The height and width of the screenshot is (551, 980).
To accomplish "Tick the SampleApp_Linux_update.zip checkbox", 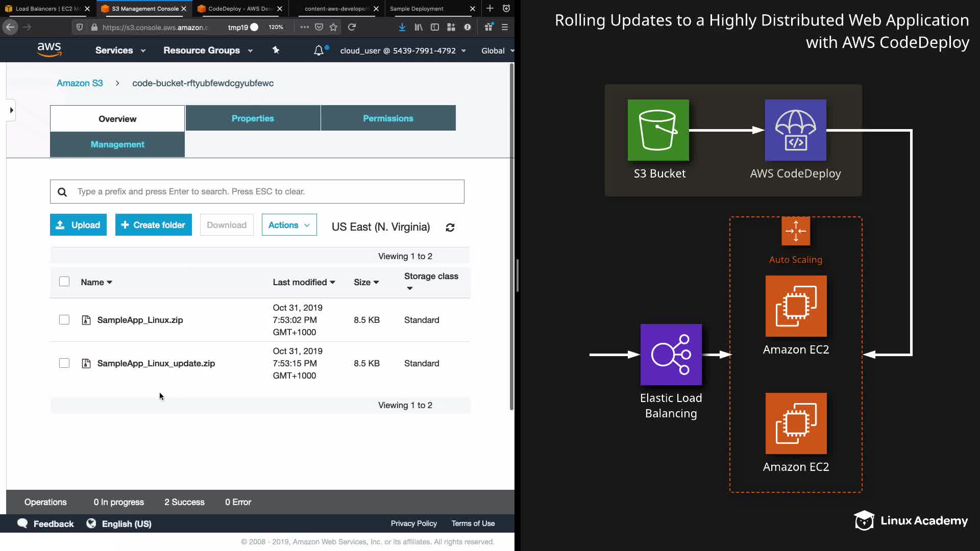I will [64, 363].
